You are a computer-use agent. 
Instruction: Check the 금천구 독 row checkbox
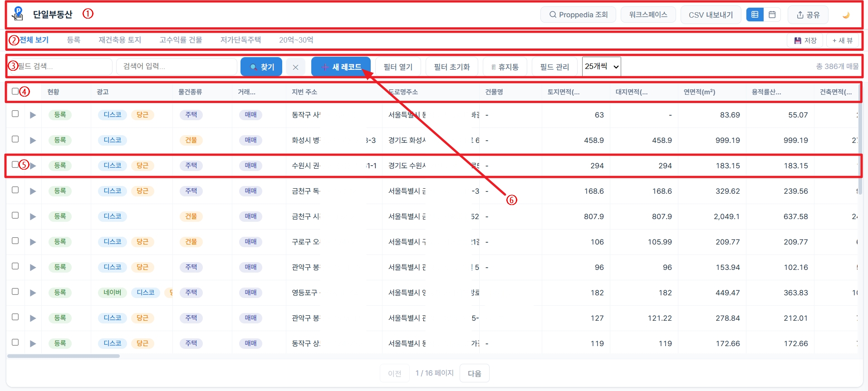click(x=15, y=190)
